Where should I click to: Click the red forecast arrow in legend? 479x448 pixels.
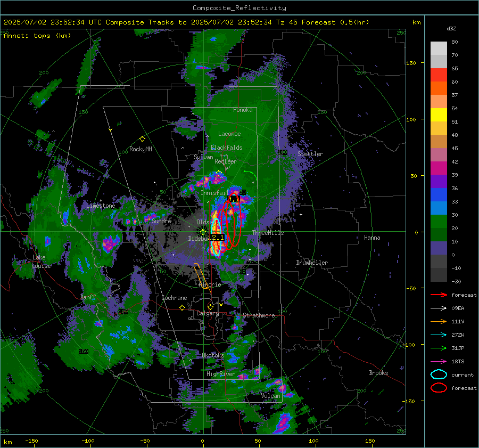coord(439,295)
